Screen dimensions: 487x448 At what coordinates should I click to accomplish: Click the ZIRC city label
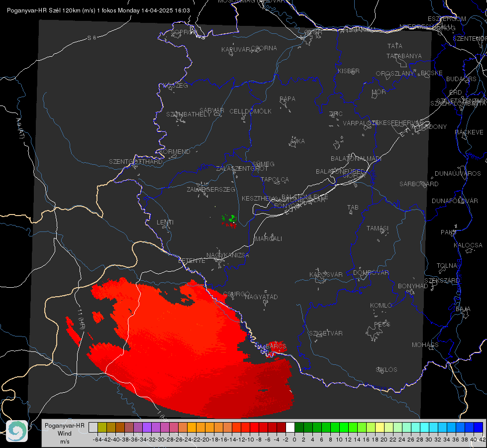tap(336, 114)
